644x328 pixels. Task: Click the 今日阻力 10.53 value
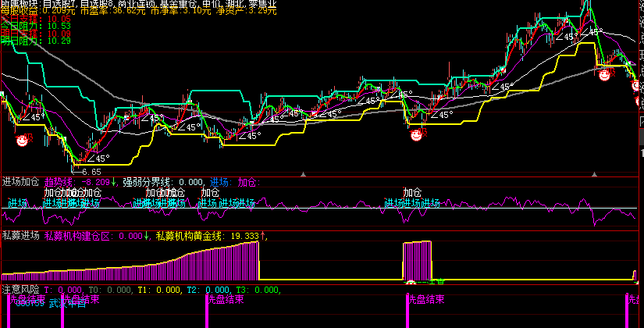click(59, 27)
